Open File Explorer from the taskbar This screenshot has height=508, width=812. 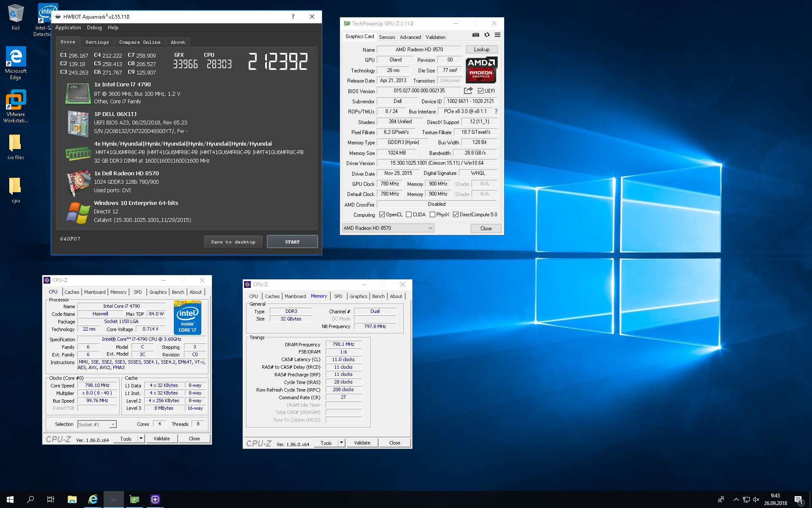[72, 500]
